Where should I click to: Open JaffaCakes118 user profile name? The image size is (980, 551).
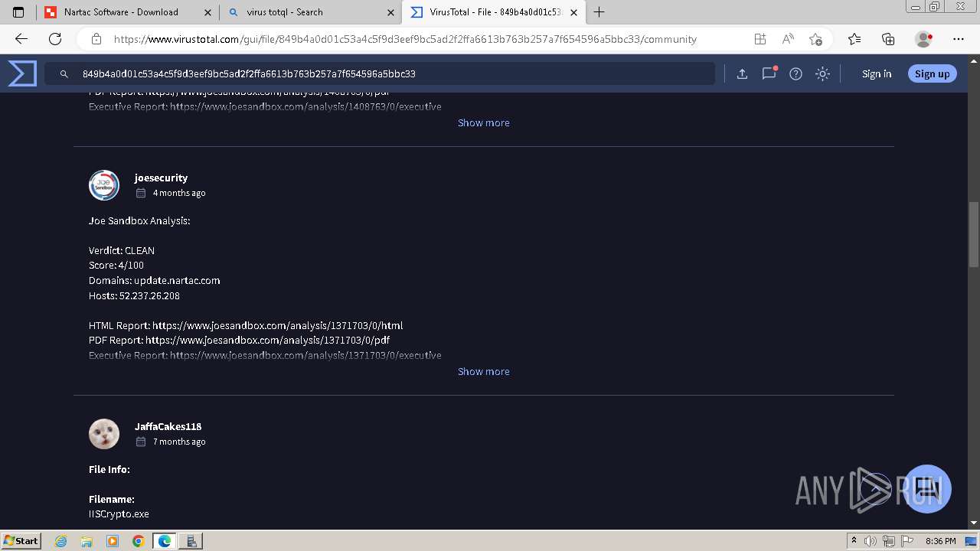tap(168, 426)
